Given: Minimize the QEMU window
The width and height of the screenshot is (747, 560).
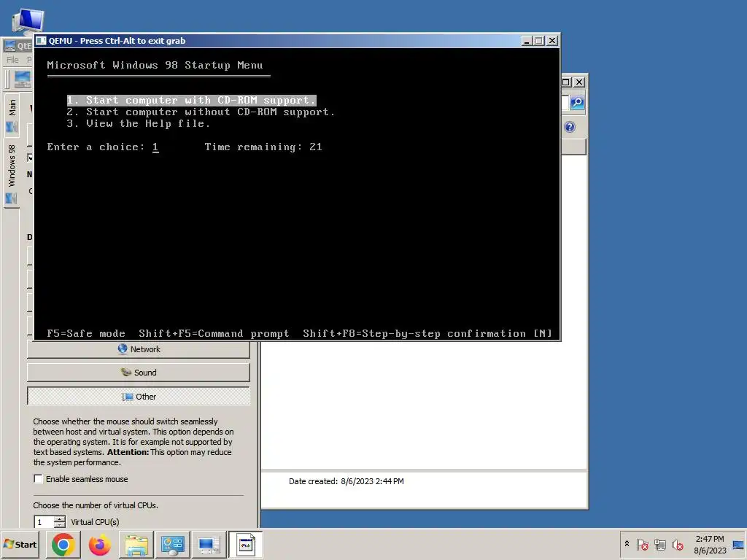Looking at the screenshot, I should 527,41.
